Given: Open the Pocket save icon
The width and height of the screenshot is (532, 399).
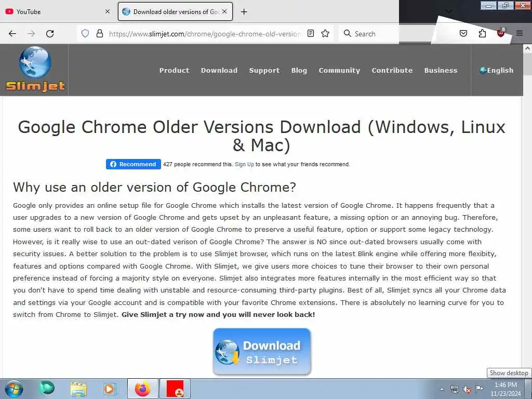Looking at the screenshot, I should [x=463, y=33].
